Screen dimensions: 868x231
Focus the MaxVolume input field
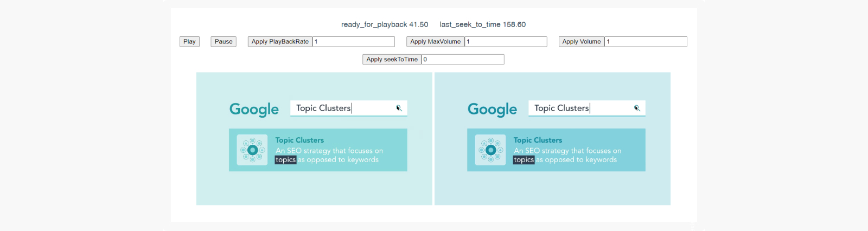pyautogui.click(x=506, y=42)
